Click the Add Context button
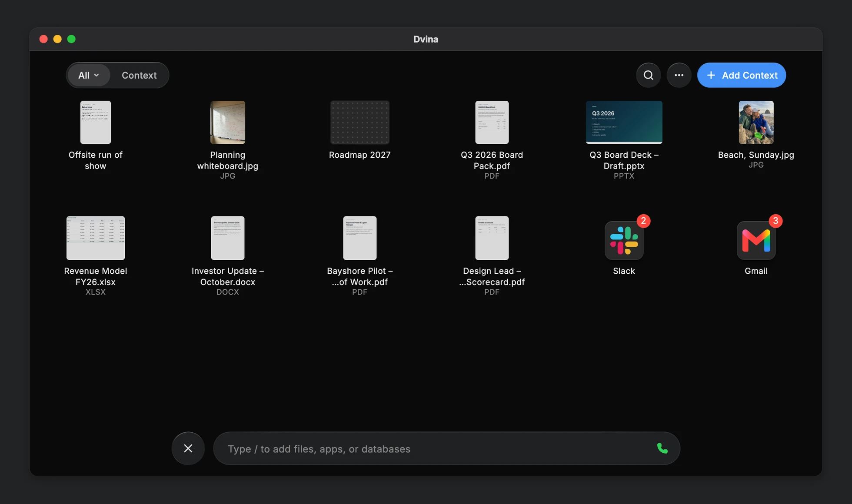The height and width of the screenshot is (504, 852). click(741, 75)
